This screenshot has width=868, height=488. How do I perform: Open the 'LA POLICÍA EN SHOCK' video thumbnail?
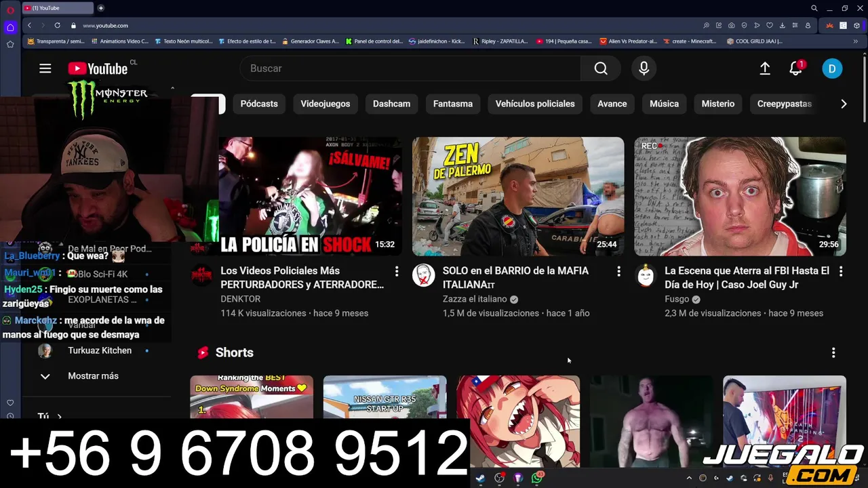pyautogui.click(x=310, y=197)
